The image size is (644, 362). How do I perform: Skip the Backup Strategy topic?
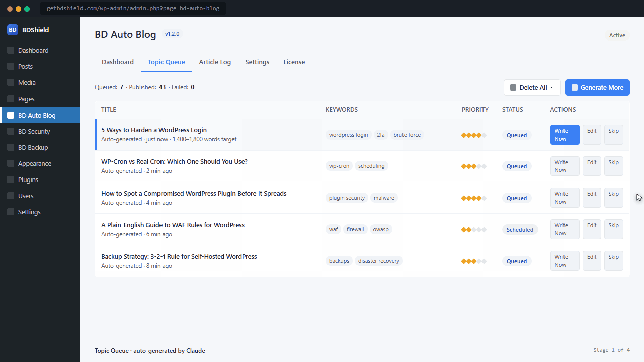point(614,261)
